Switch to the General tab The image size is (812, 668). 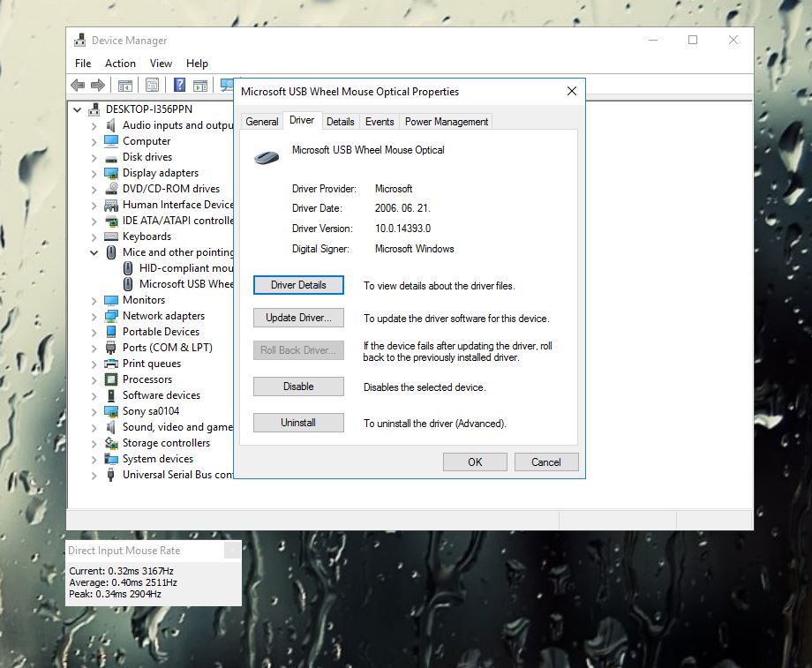coord(262,121)
